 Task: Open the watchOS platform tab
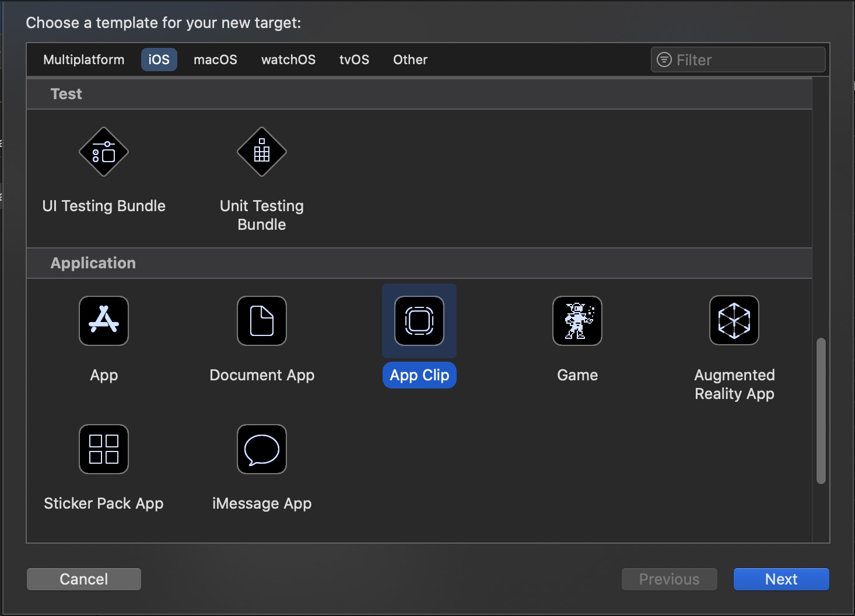click(288, 60)
